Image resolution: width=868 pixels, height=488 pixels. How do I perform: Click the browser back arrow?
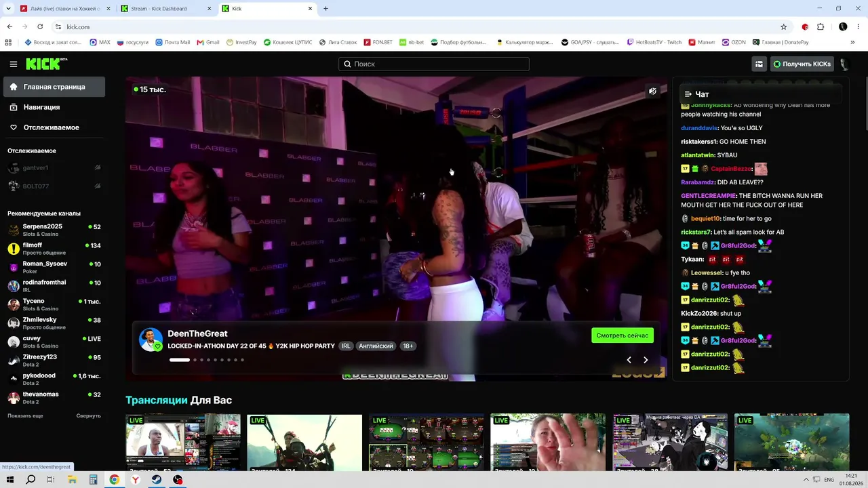9,27
